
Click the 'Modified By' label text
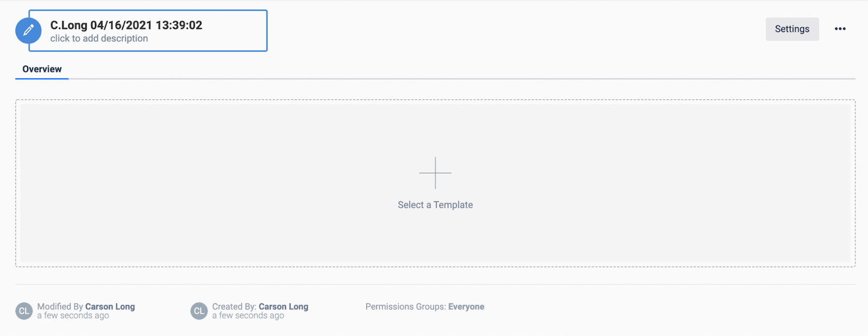pos(60,307)
